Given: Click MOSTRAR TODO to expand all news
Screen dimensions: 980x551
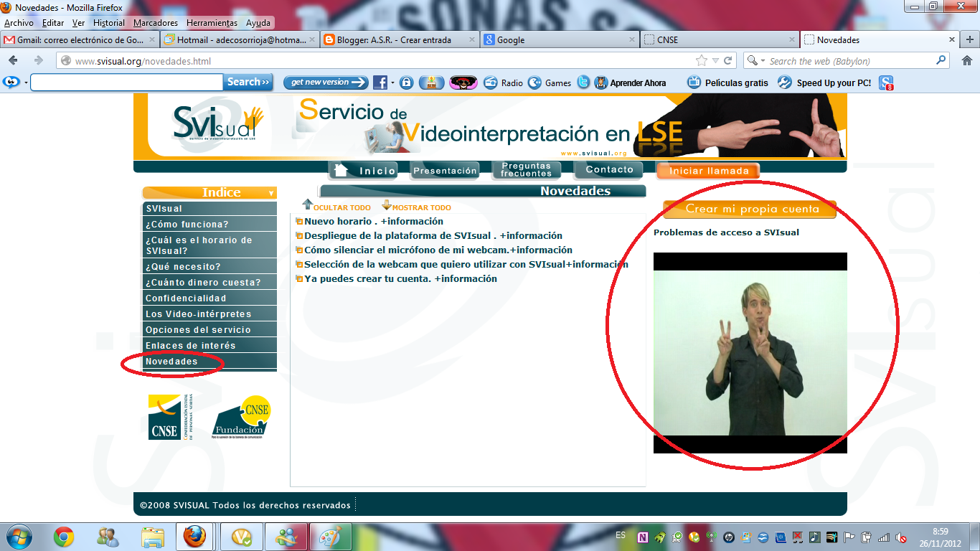Looking at the screenshot, I should 421,208.
